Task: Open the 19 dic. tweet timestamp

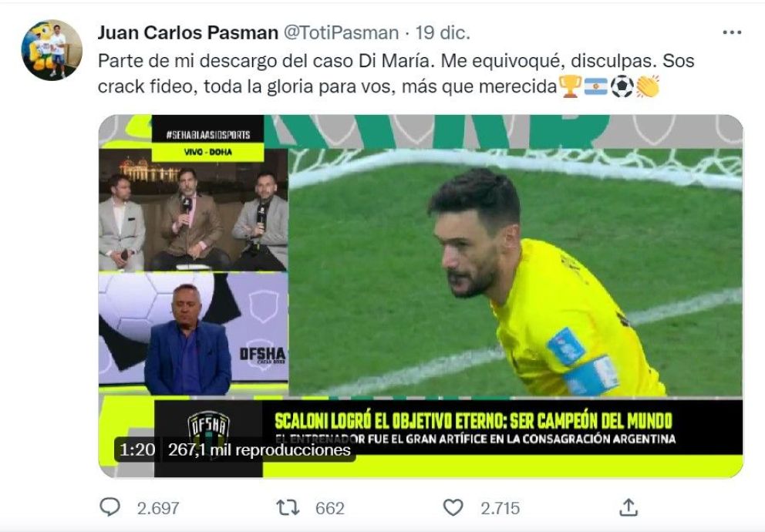Action: (x=443, y=32)
